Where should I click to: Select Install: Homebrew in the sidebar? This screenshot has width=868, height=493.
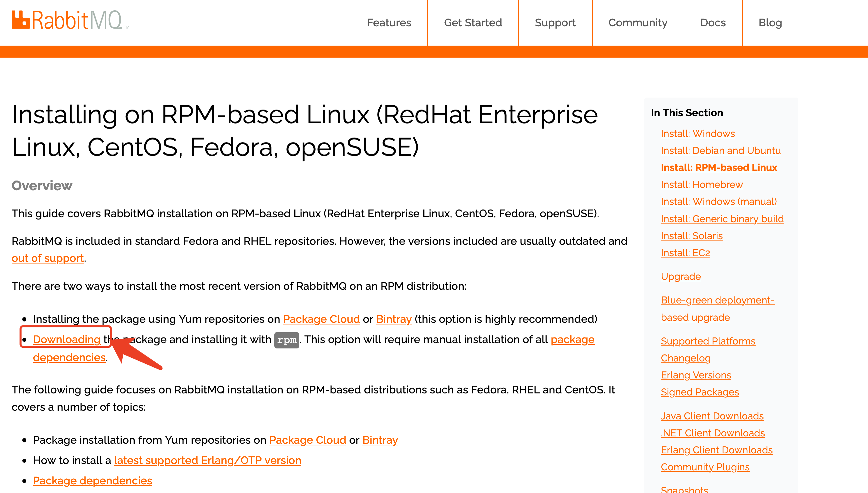pyautogui.click(x=702, y=185)
